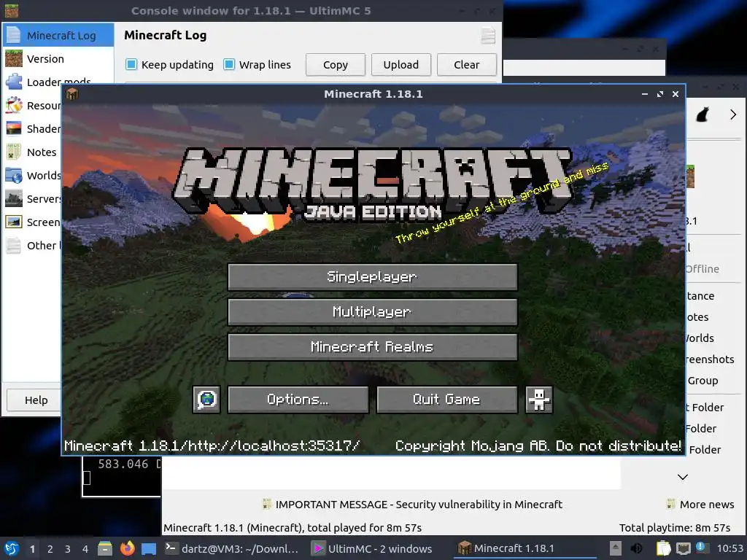747x560 pixels.
Task: Expand the instance toolbar down chevron
Action: click(x=683, y=477)
